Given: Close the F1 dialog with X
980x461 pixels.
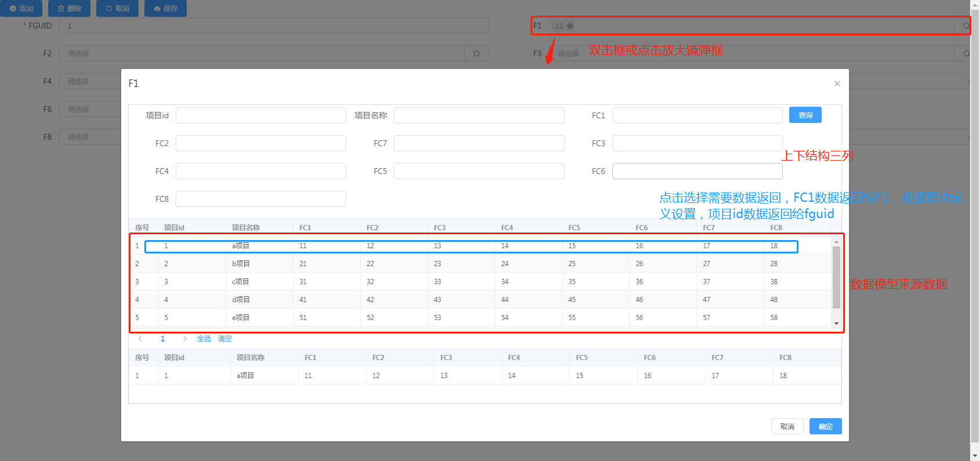Looking at the screenshot, I should coord(837,84).
